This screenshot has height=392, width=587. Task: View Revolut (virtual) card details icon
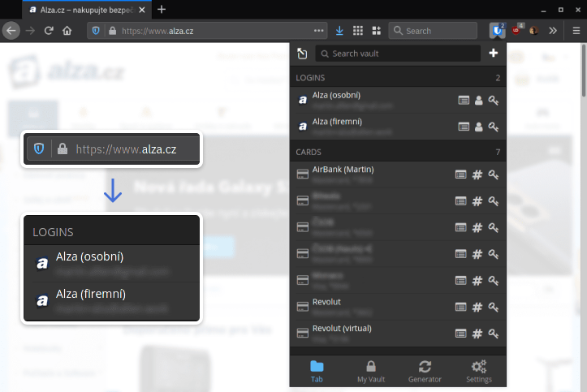(461, 334)
